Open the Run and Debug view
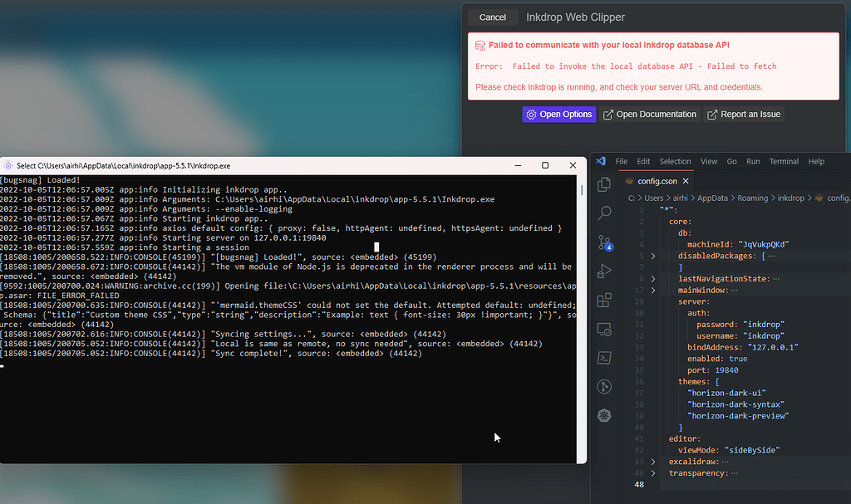This screenshot has height=504, width=851. [x=605, y=271]
